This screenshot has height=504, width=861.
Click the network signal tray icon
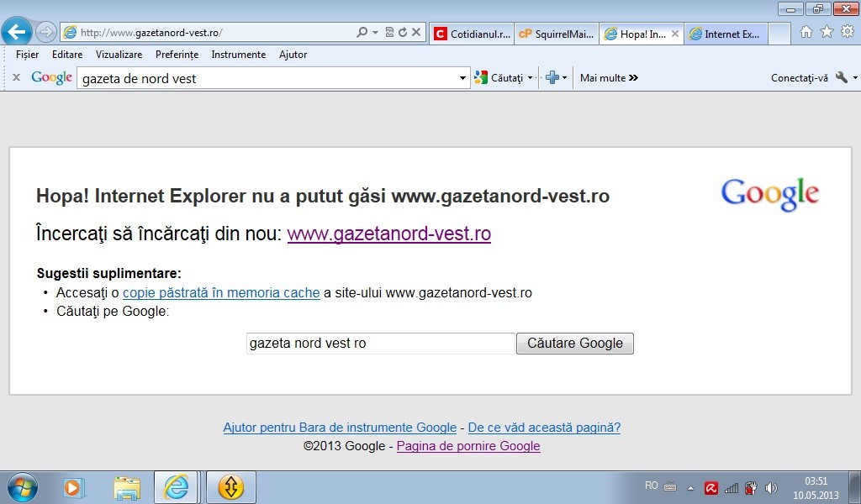[732, 487]
